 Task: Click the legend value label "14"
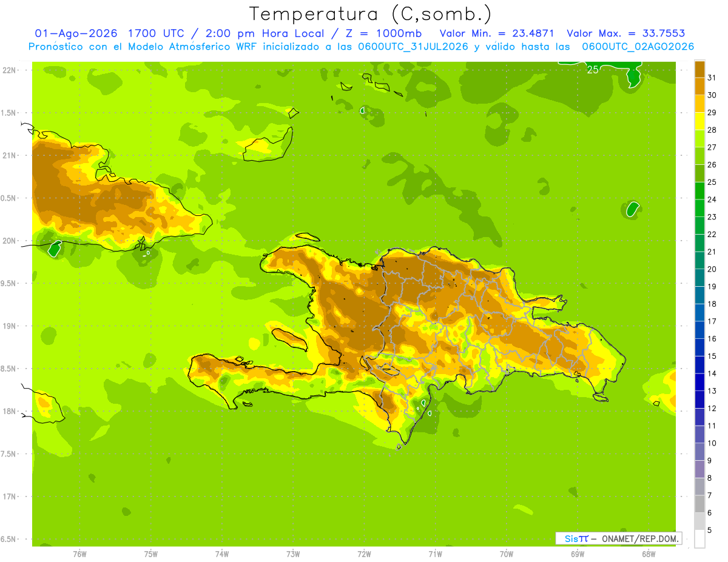[x=712, y=373]
